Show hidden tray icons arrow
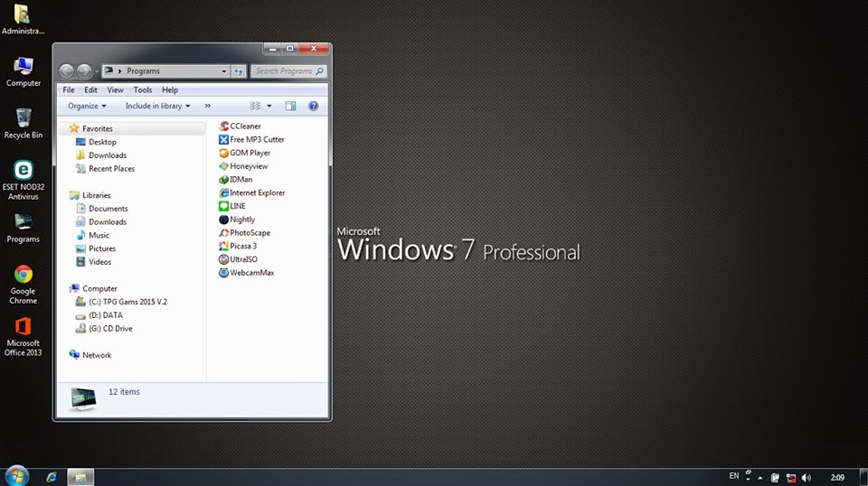This screenshot has height=486, width=868. click(760, 478)
